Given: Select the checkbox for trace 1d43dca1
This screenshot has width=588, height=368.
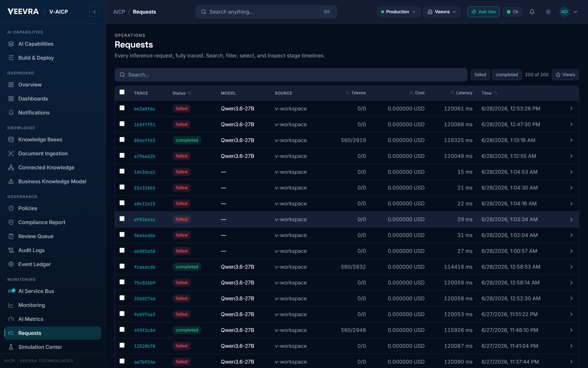Looking at the screenshot, I should pos(122,171).
